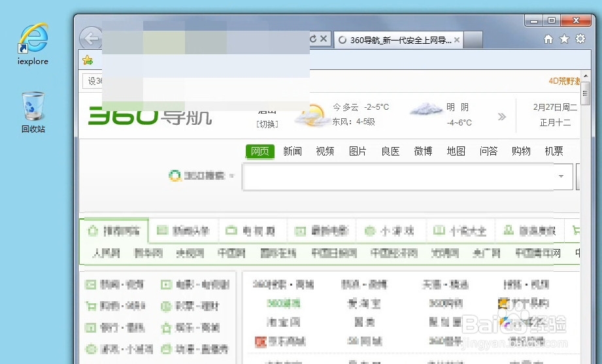
Task: Close the 360导航 browser tab
Action: (457, 40)
